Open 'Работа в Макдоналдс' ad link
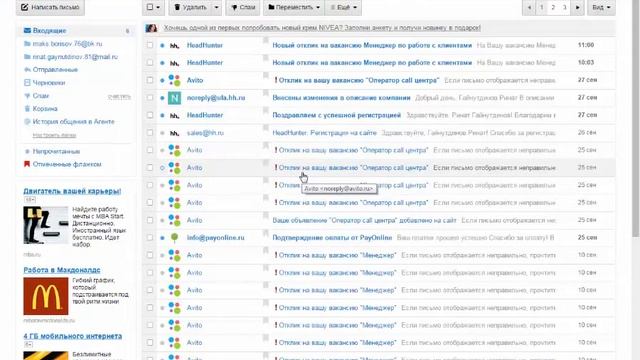This screenshot has width=640, height=360. click(x=62, y=270)
